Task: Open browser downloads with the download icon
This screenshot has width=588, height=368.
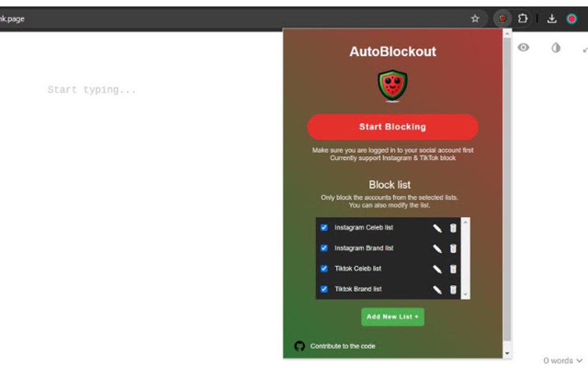Action: 552,18
